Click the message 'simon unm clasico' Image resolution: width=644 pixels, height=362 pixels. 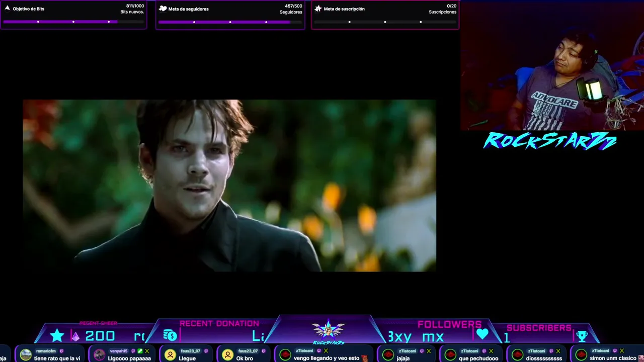coord(613,358)
